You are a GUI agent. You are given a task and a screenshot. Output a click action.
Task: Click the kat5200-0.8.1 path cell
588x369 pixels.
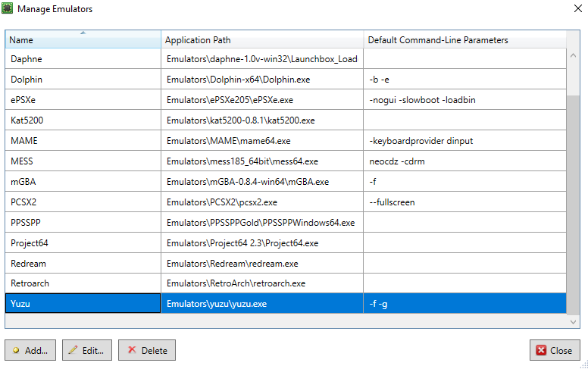click(262, 120)
